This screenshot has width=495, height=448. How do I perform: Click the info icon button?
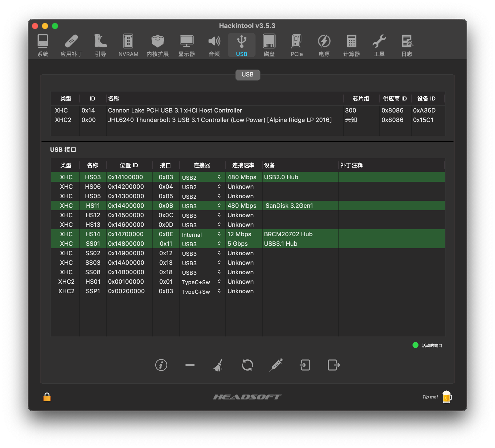tap(161, 365)
